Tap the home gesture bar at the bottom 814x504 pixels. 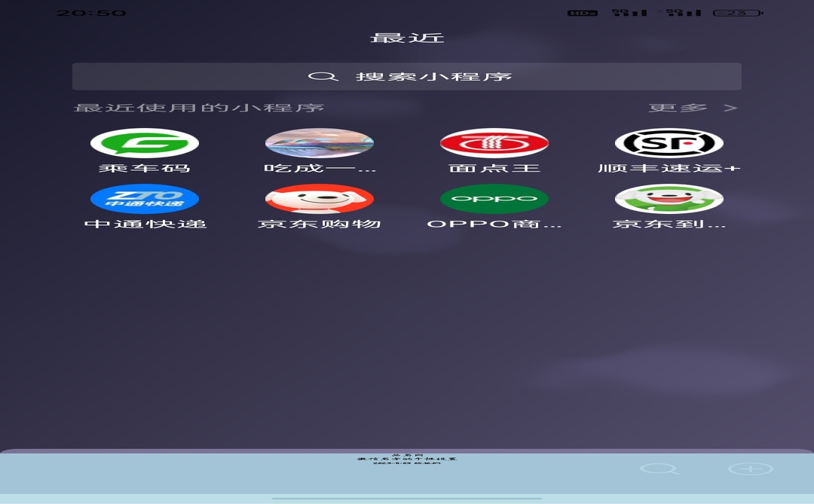(407, 498)
